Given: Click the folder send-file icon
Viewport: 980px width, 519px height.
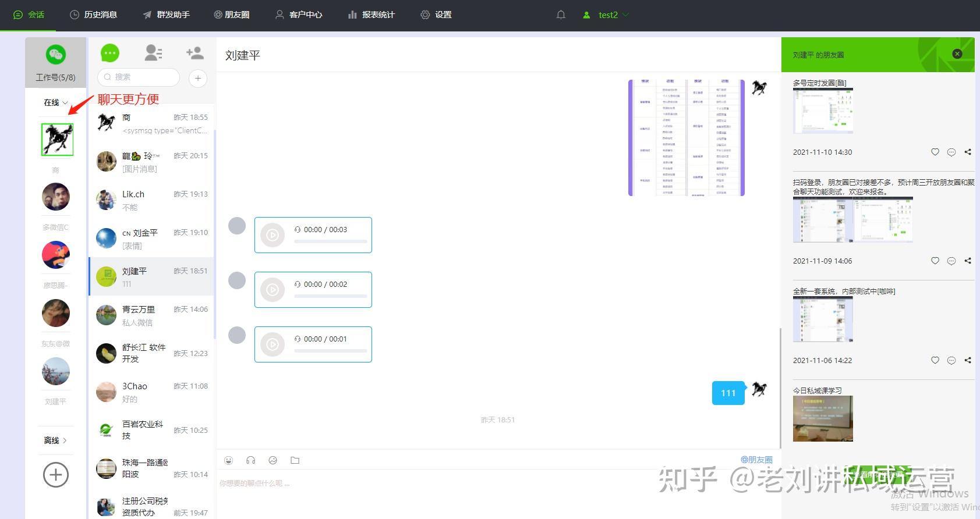Looking at the screenshot, I should 295,460.
